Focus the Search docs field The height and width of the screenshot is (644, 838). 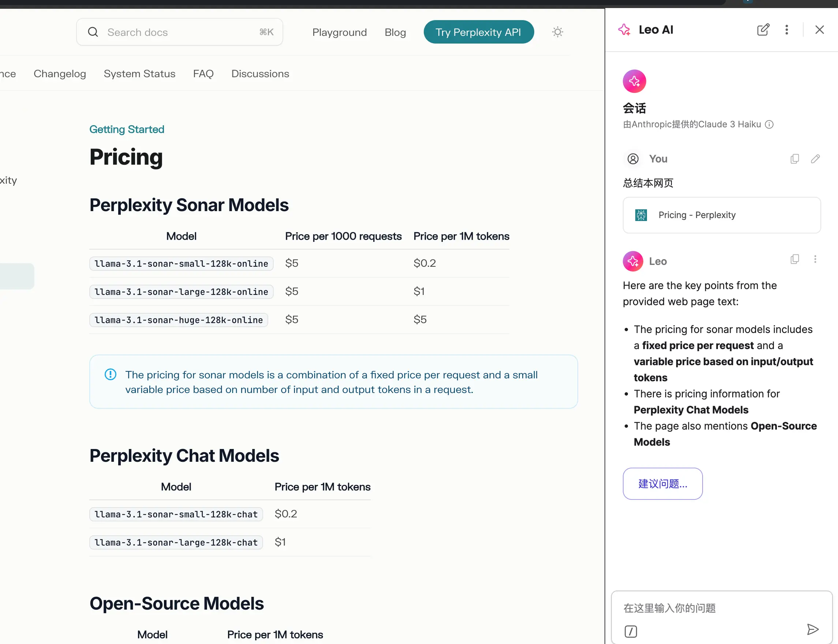click(x=179, y=32)
